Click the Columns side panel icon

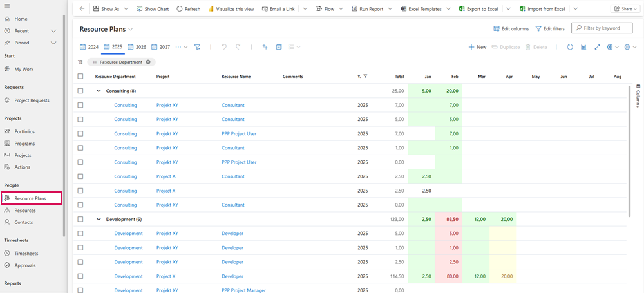pyautogui.click(x=638, y=97)
